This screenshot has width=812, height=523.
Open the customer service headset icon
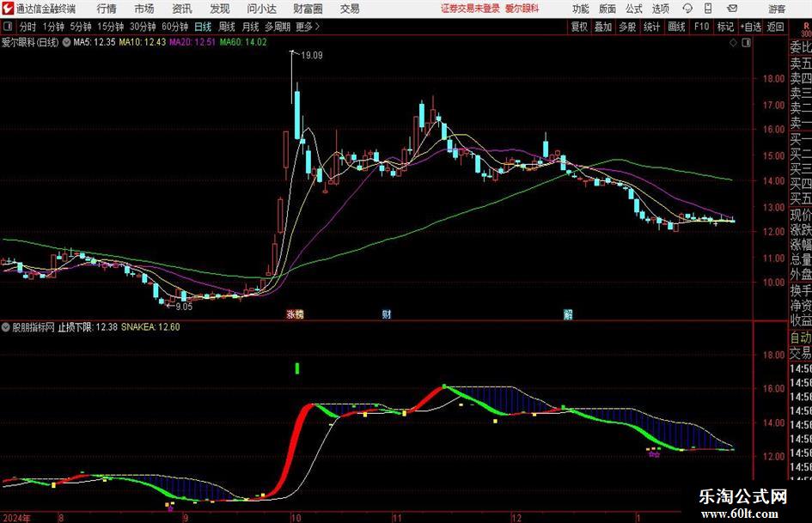pos(687,9)
